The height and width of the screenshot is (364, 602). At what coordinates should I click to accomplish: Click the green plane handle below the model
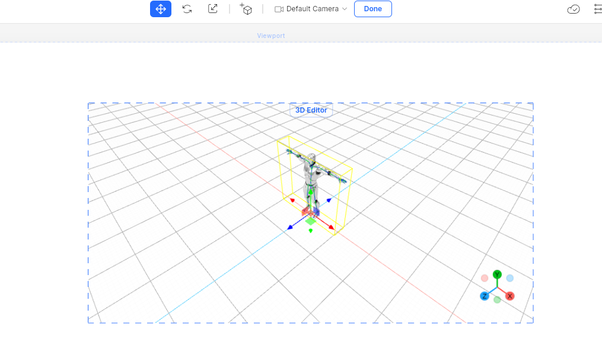[x=311, y=221]
